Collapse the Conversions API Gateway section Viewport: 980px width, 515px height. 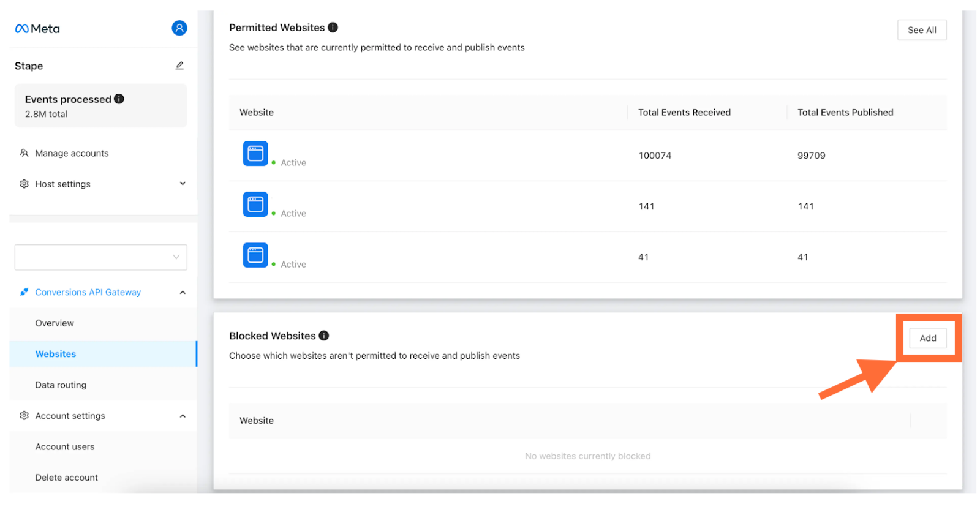[x=183, y=293]
